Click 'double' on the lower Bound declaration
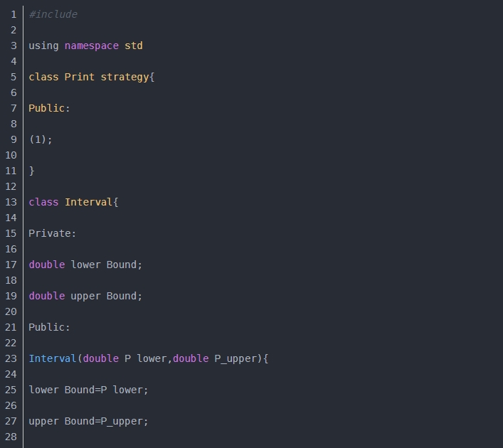The width and height of the screenshot is (503, 448). pos(47,265)
